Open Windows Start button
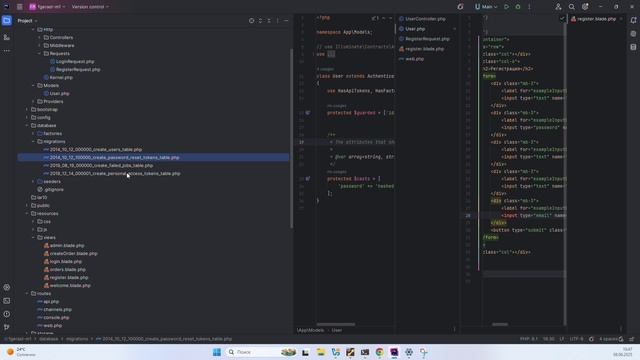Viewport: 640px width, 360px height. [x=217, y=352]
